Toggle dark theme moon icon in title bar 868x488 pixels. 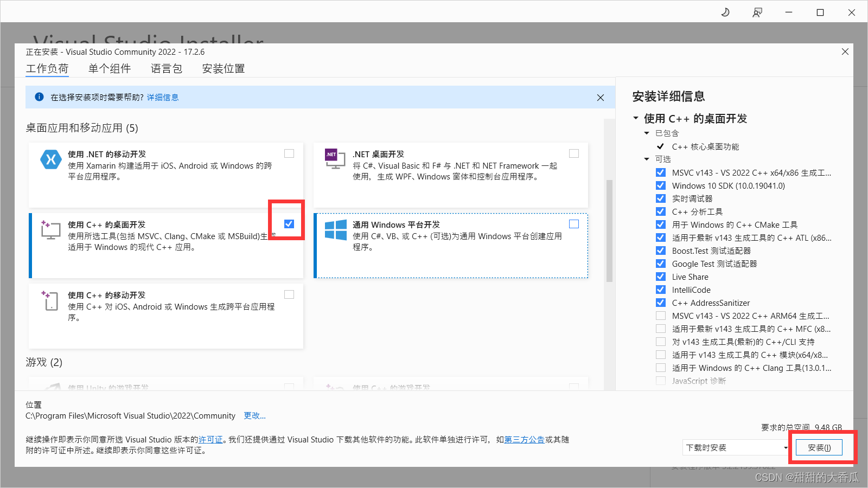point(725,12)
